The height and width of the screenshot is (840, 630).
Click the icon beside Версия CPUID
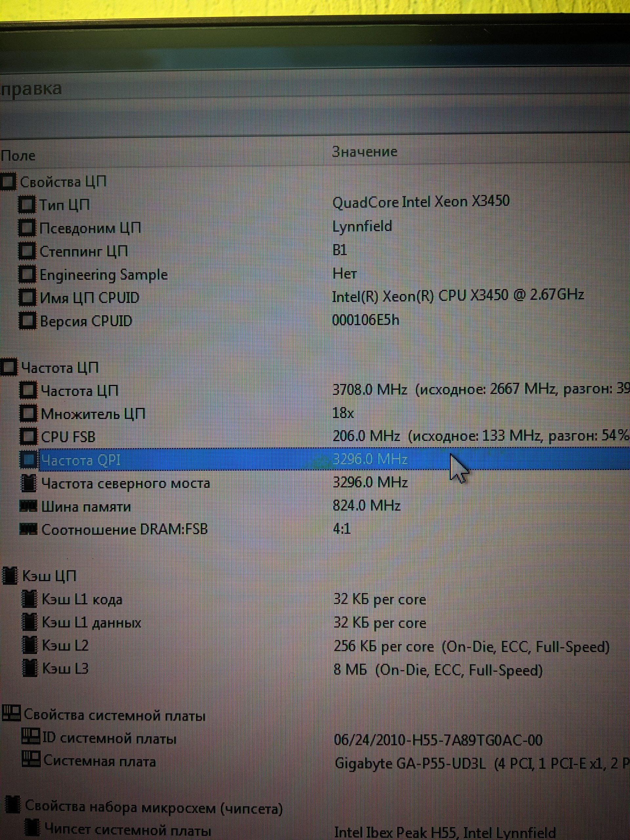tap(27, 321)
